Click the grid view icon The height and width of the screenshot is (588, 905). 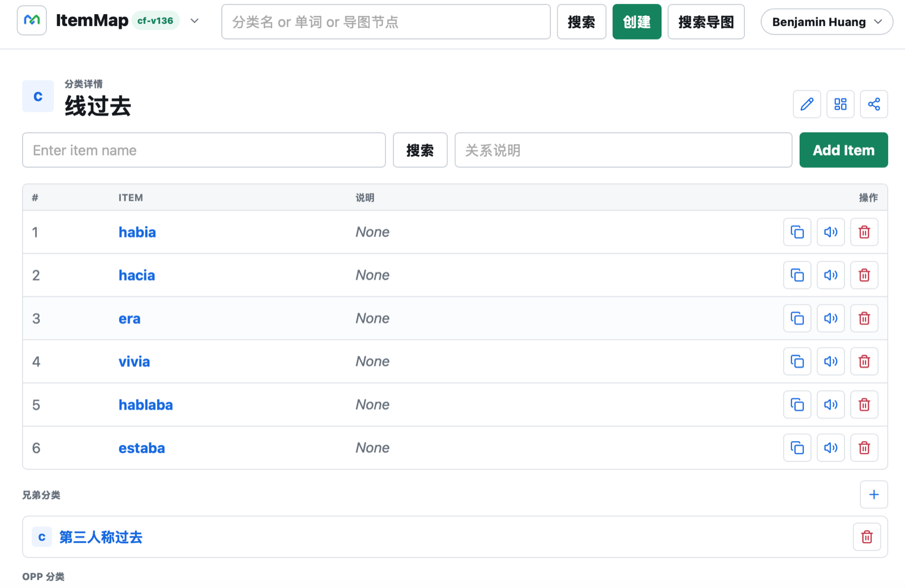841,104
